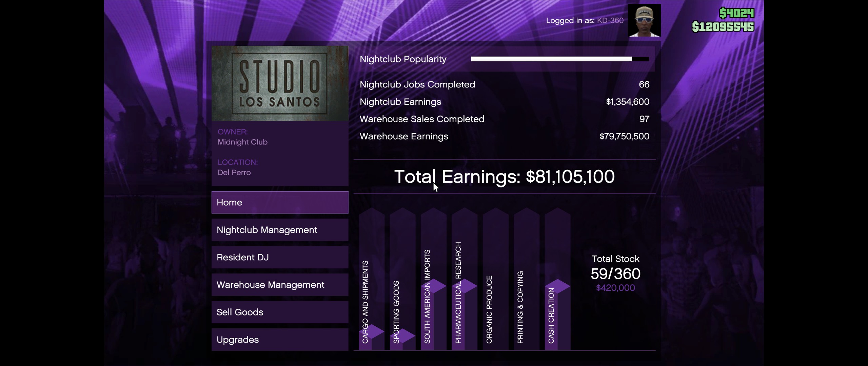Click the Studio Los Santos logo
This screenshot has height=366, width=868.
(280, 83)
